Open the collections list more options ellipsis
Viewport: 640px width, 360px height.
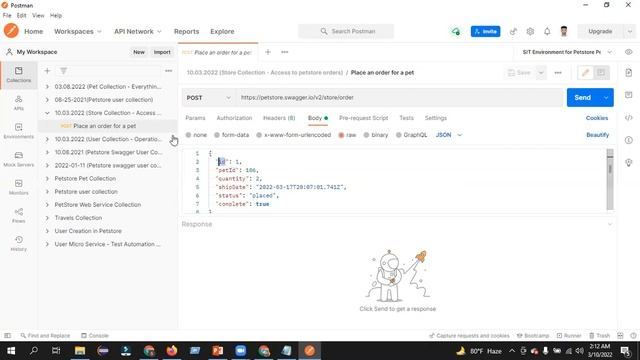point(169,71)
